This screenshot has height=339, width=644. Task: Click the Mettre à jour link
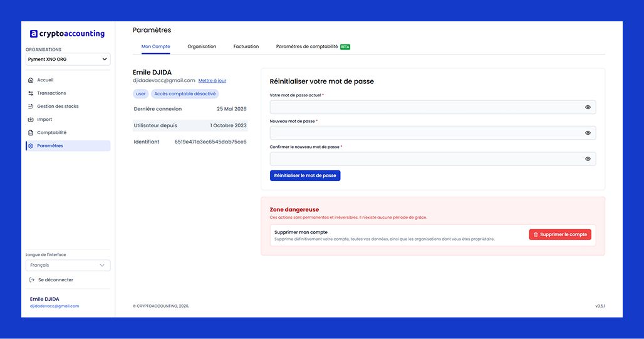pyautogui.click(x=212, y=81)
